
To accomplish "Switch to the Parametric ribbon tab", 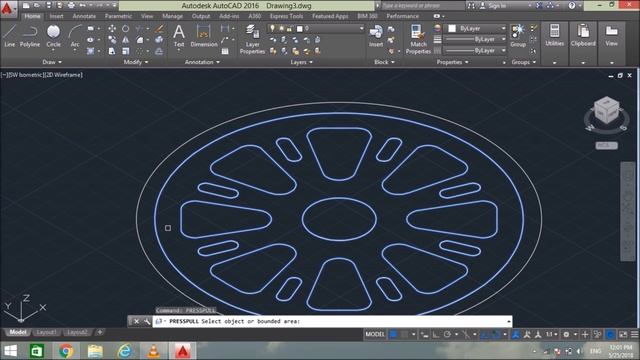I will click(118, 16).
